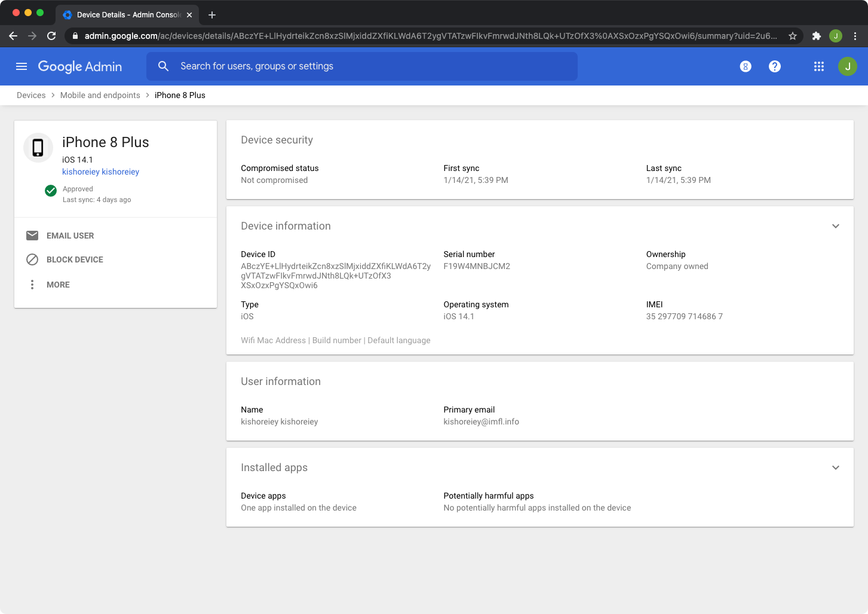Click the browser back arrow
Screen dimensions: 868x614
coord(13,36)
